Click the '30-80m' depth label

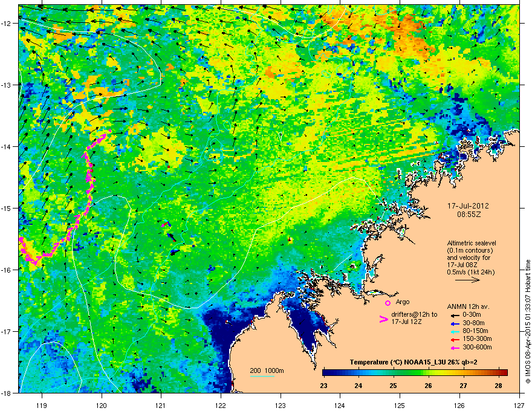pyautogui.click(x=473, y=323)
